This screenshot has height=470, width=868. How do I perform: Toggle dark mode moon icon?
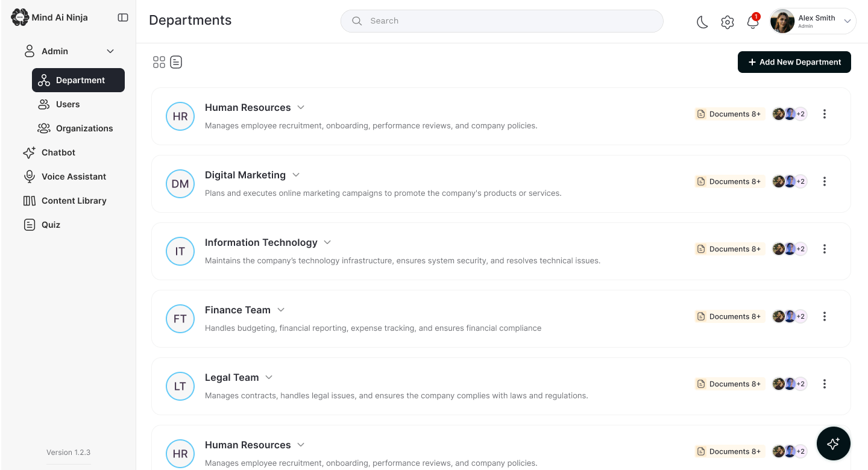(x=702, y=22)
